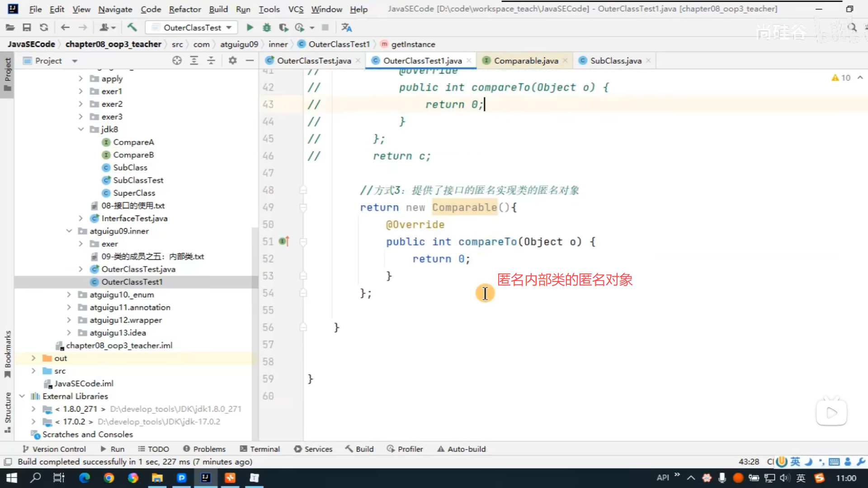Click the Build project hammer icon
This screenshot has width=868, height=488.
(x=132, y=28)
